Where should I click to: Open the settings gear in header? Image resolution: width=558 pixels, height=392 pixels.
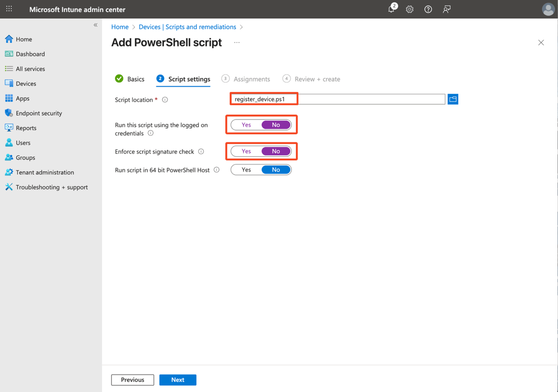tap(410, 9)
